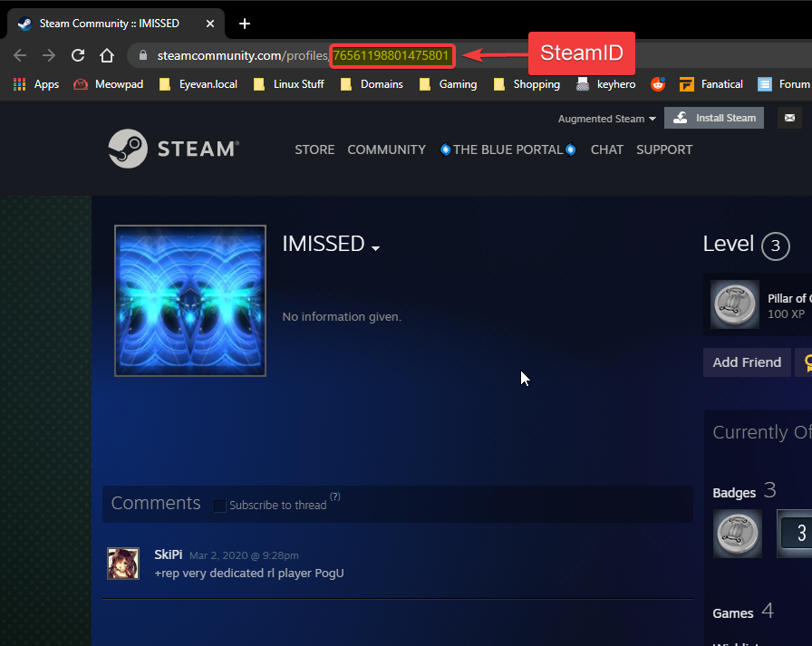Viewport: 812px width, 646px height.
Task: Click the subscribe help (?) link
Action: coord(335,497)
